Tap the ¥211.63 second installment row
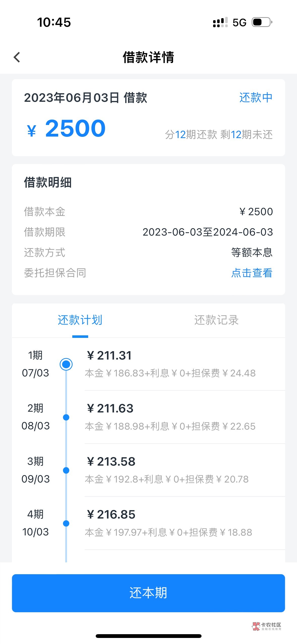Screen dimensions: 297x644 click(170, 417)
